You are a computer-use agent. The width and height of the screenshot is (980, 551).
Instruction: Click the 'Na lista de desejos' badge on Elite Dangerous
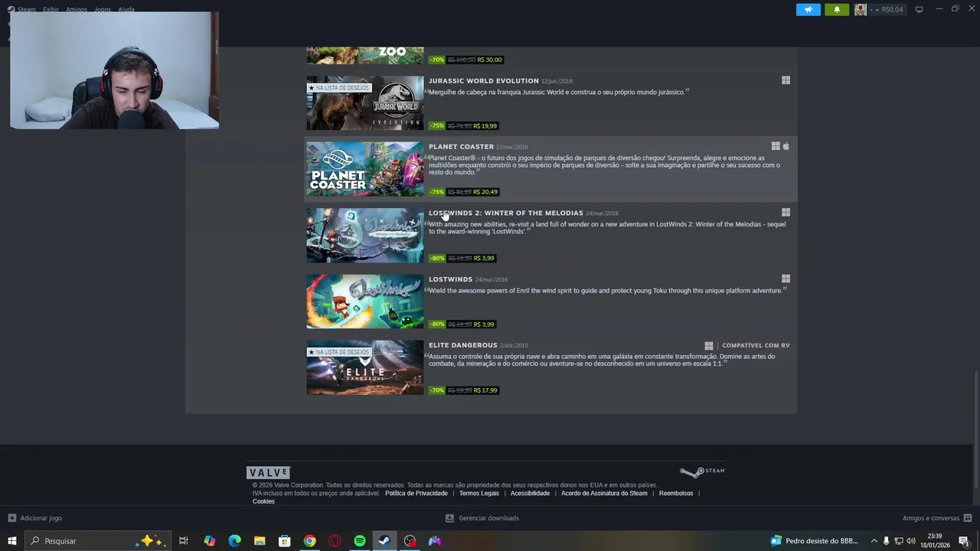coord(339,352)
